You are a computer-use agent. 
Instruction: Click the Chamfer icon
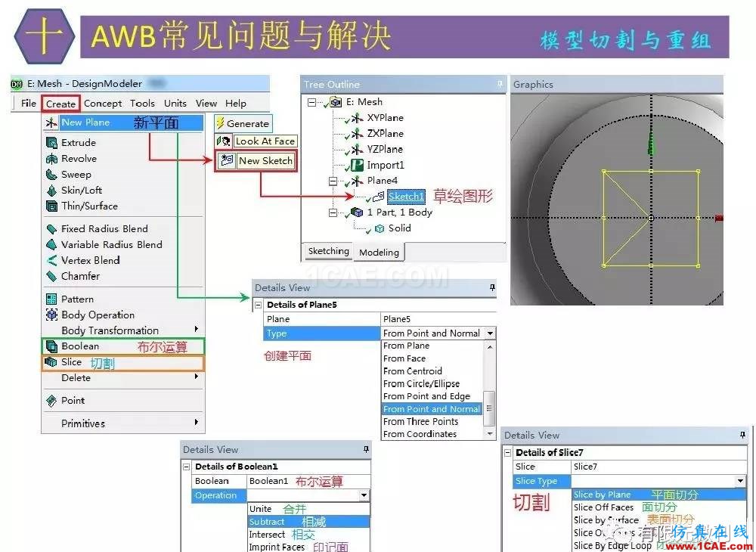pos(51,277)
